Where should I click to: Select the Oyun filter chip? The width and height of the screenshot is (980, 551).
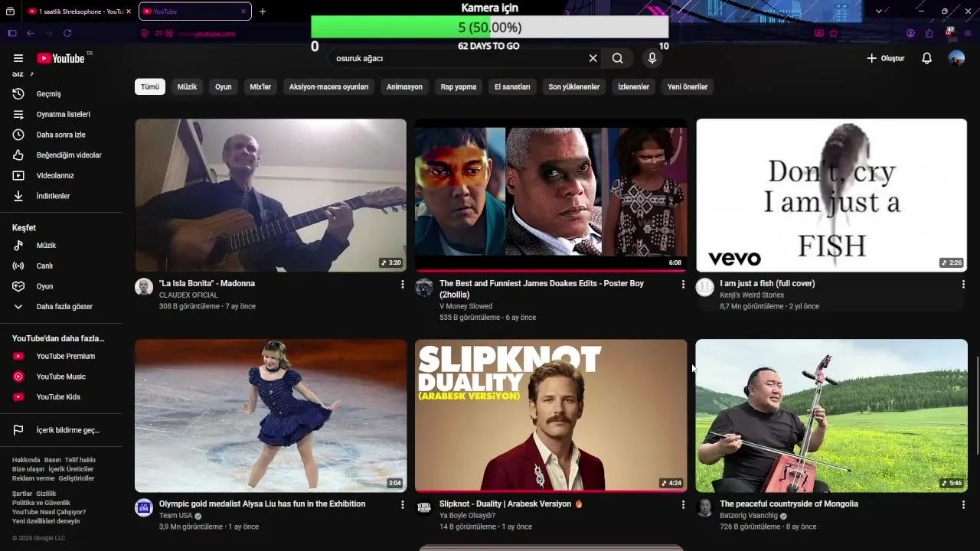224,86
